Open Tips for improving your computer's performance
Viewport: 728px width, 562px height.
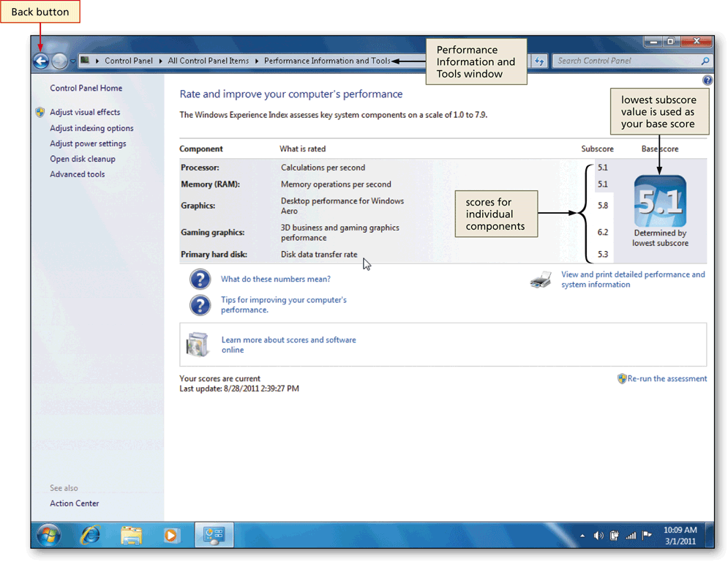click(284, 305)
